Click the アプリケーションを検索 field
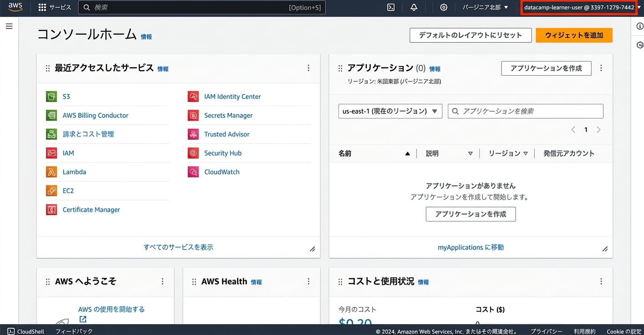 pyautogui.click(x=526, y=111)
